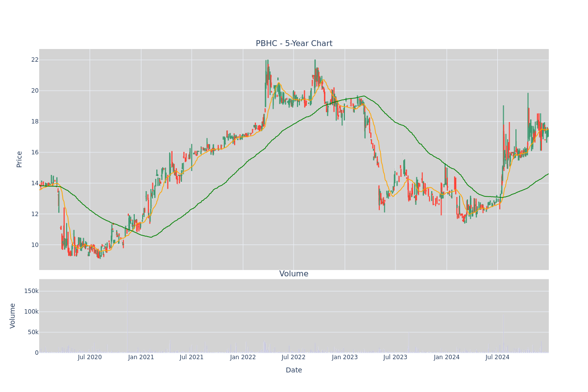This screenshot has width=588, height=392.
Task: Click the "Jan 2023" date tick
Action: pos(345,357)
